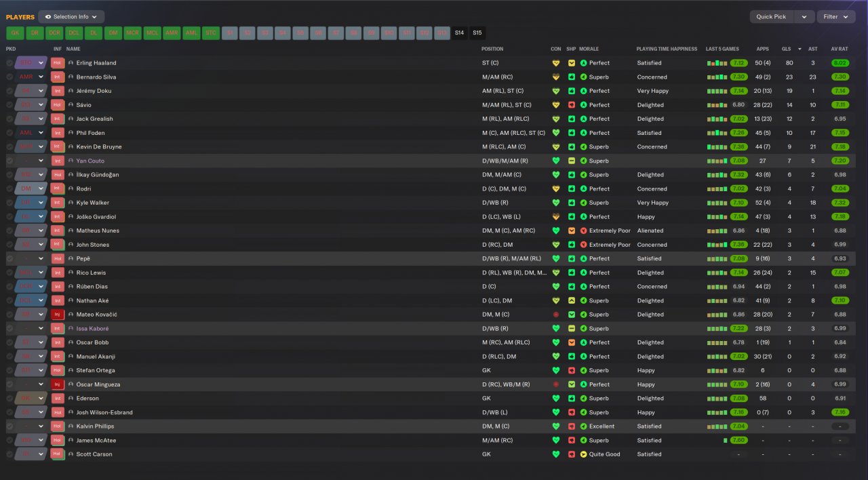Image resolution: width=868 pixels, height=480 pixels.
Task: Tick the picked checkbox for Pepê
Action: click(9, 259)
